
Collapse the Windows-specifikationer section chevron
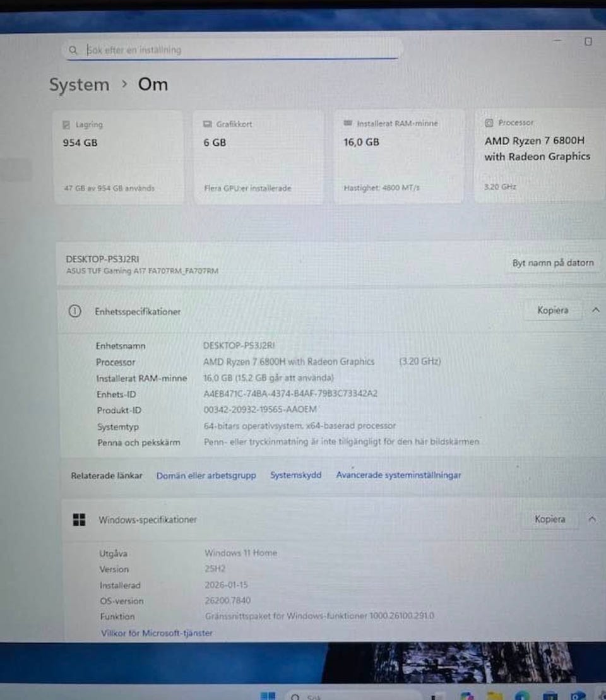click(592, 519)
